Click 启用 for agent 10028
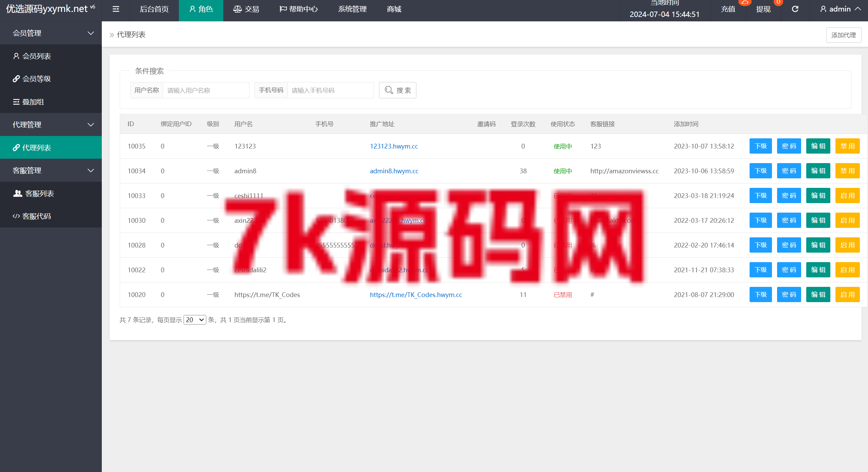The width and height of the screenshot is (868, 472). point(847,245)
